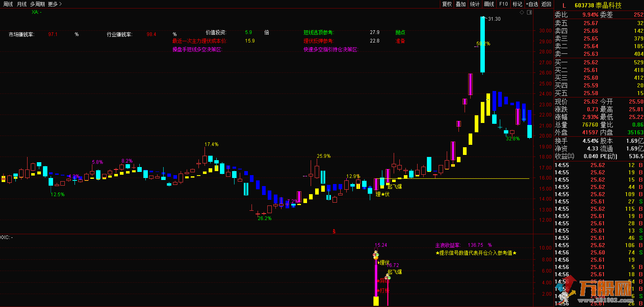Click 买一 bid price 25.62
Image resolution: width=644 pixels, height=307 pixels.
[591, 63]
